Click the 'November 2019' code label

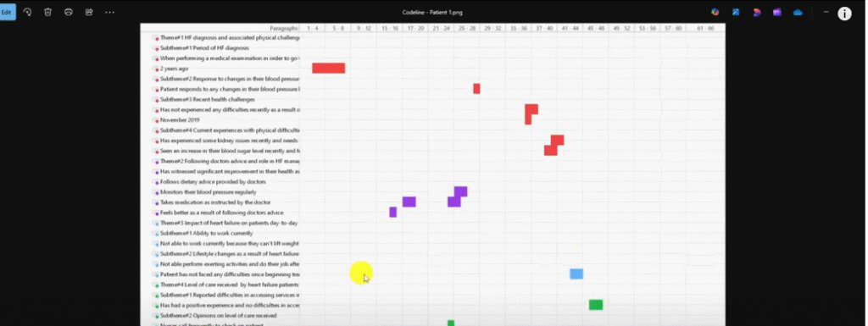tap(180, 120)
